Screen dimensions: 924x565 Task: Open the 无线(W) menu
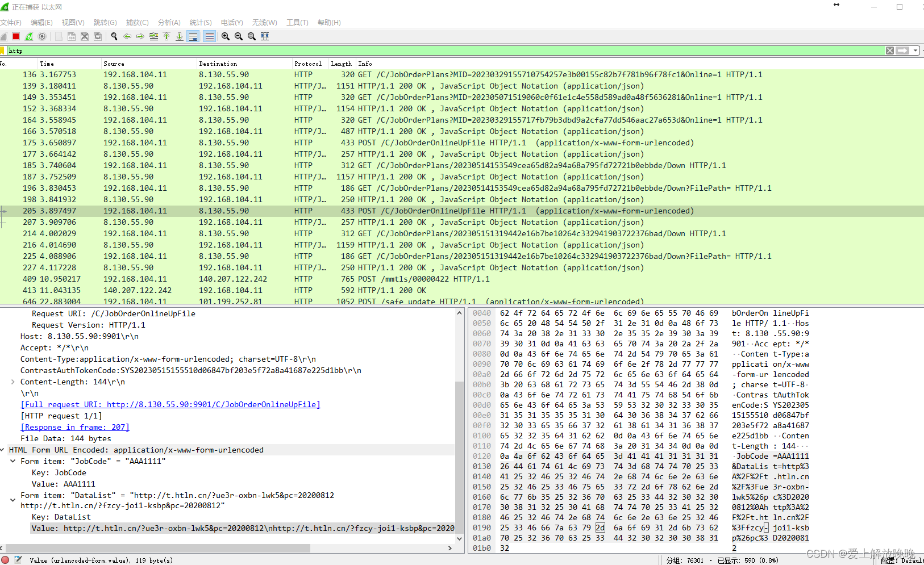[x=264, y=23]
